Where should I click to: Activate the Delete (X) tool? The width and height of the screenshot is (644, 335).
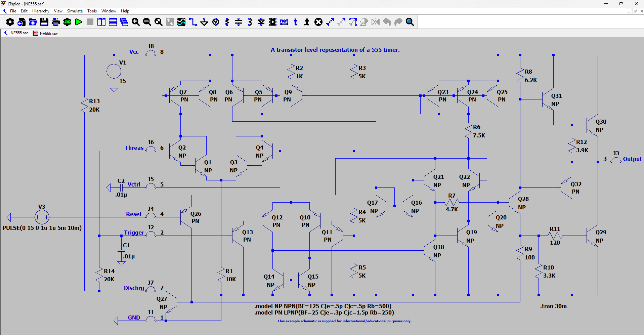[x=318, y=22]
